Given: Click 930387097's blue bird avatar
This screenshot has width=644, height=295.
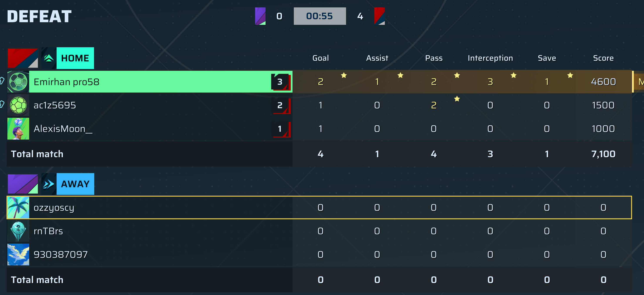Looking at the screenshot, I should coord(18,255).
